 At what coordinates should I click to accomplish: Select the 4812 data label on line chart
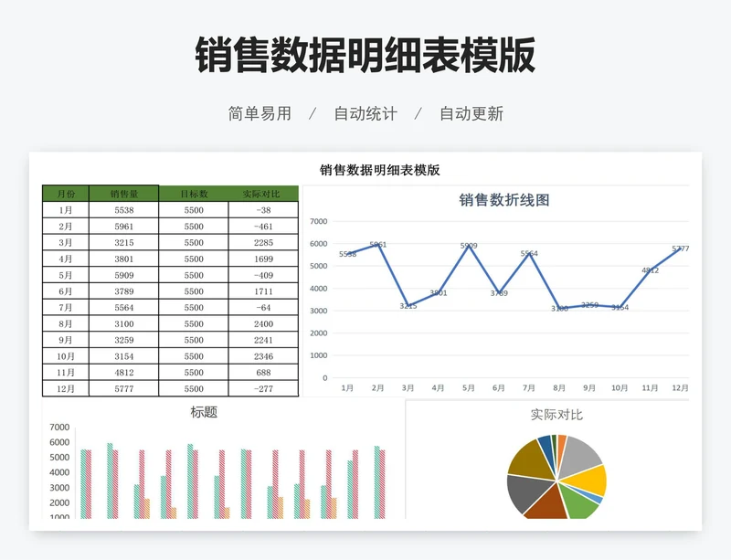pyautogui.click(x=651, y=270)
